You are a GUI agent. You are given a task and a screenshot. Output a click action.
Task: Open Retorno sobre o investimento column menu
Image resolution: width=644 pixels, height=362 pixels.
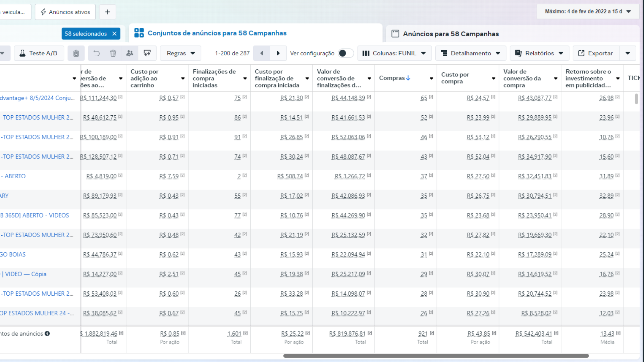[x=618, y=78]
